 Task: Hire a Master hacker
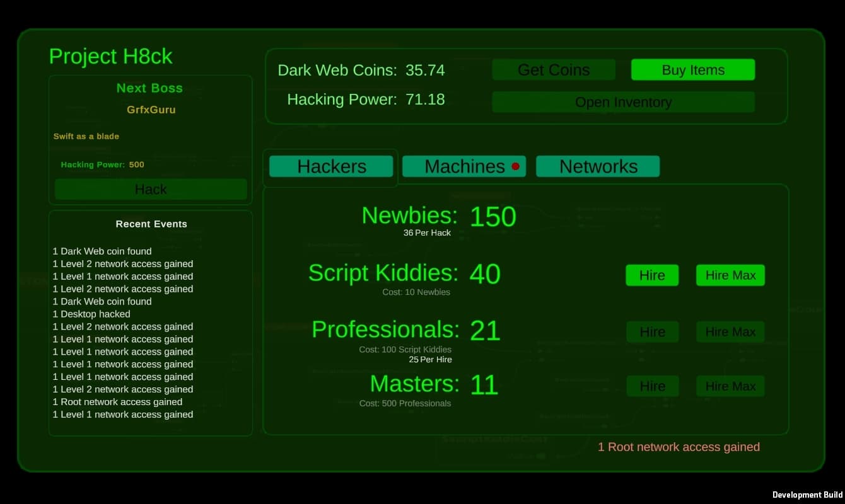[651, 386]
